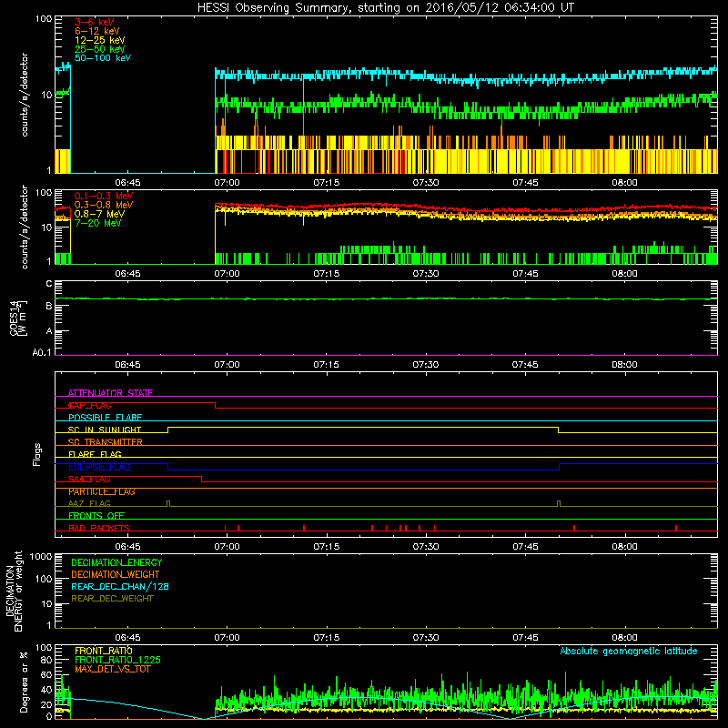
Task: Click the 06:45 tick label under decimation plot
Action: point(127,638)
